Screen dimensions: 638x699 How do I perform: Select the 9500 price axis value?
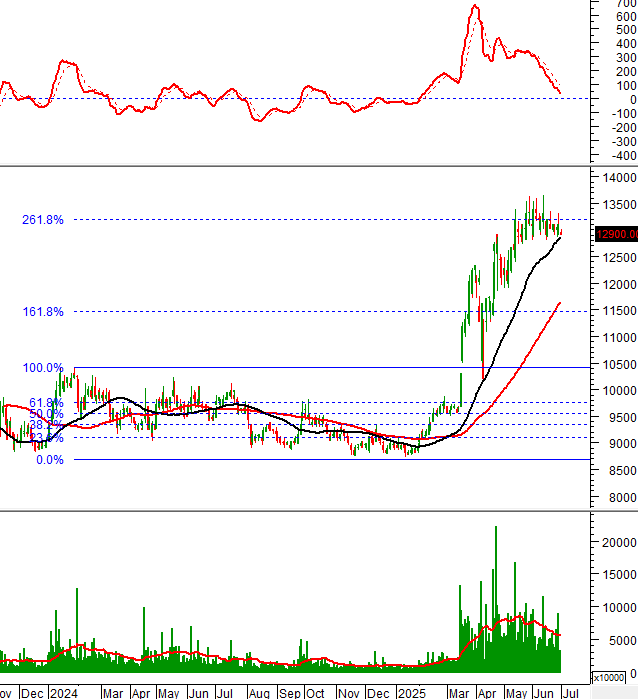pos(622,418)
